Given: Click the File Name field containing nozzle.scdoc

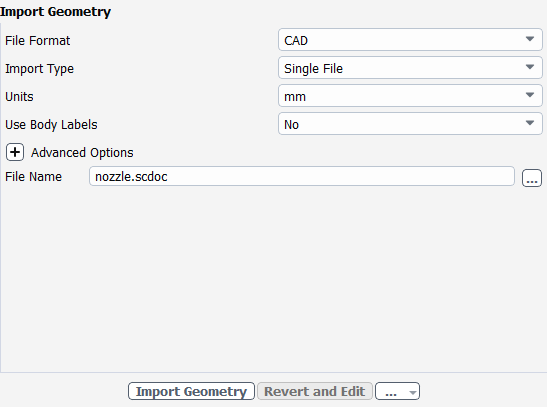Looking at the screenshot, I should point(302,176).
